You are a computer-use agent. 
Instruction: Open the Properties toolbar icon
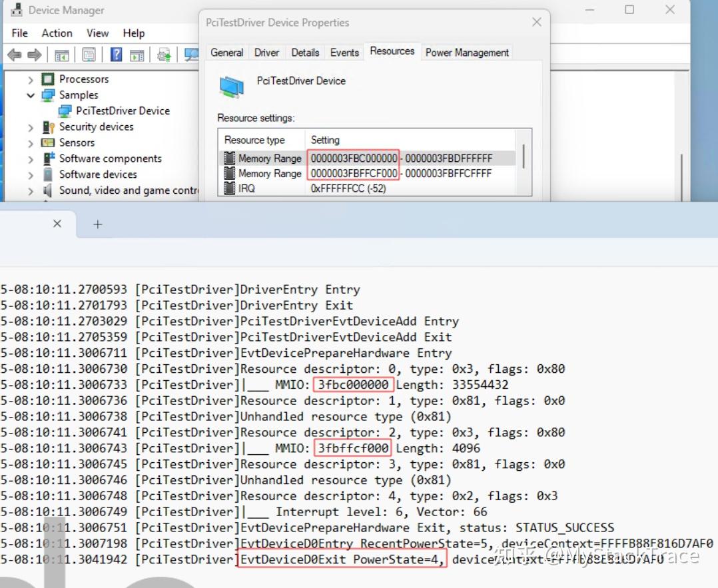(x=89, y=55)
